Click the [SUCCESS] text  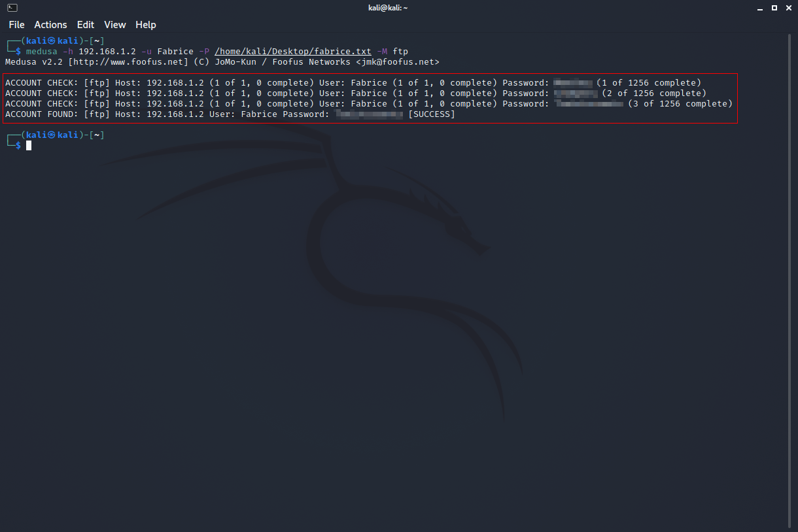pos(432,114)
